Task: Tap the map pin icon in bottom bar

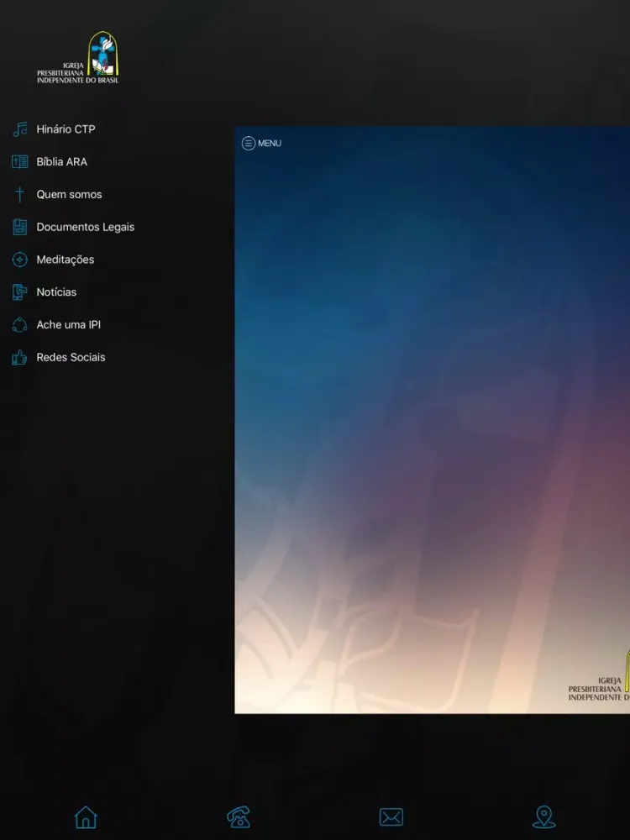Action: point(543,817)
